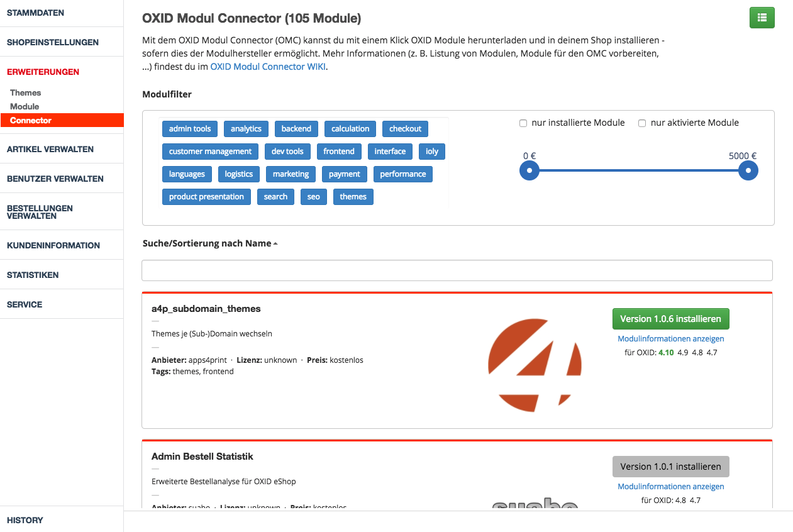Toggle sort order via 'Suche/Sortierung nach Name'
Screen dimensions: 793x532
coord(210,243)
